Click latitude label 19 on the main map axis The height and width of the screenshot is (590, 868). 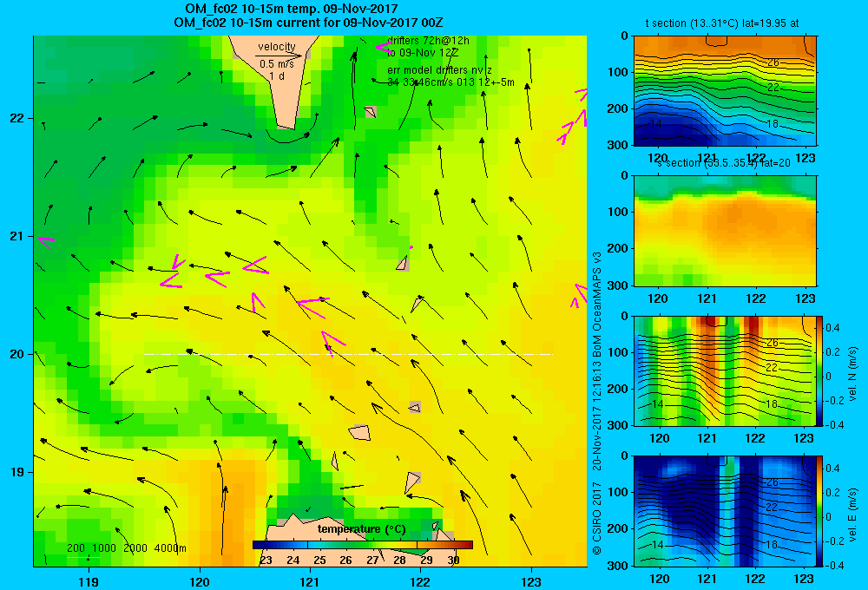(x=17, y=472)
